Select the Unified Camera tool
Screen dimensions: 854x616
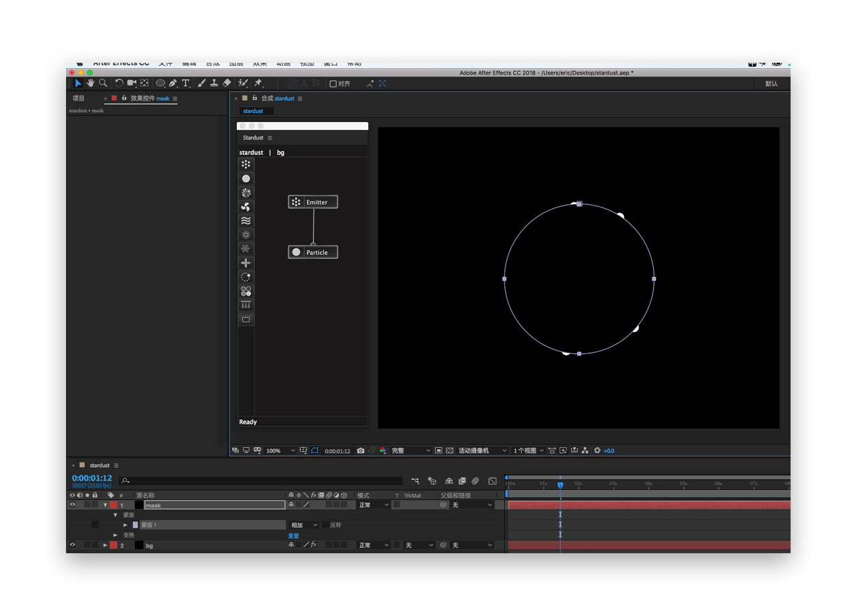(x=131, y=83)
